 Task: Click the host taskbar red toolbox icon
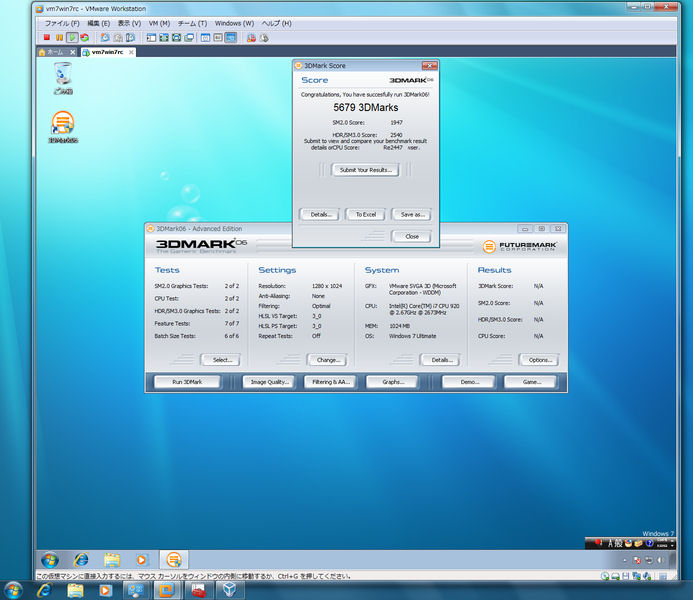pos(198,590)
